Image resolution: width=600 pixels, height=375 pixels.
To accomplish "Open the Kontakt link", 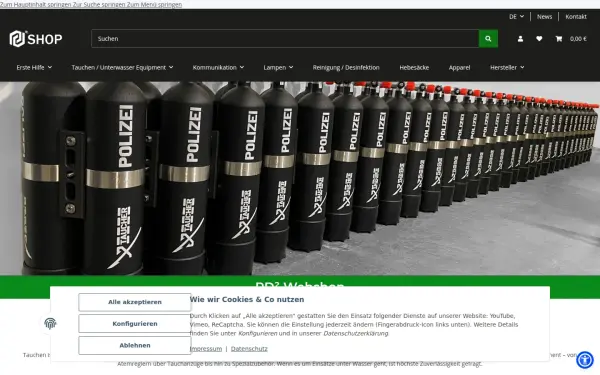I will (x=576, y=16).
